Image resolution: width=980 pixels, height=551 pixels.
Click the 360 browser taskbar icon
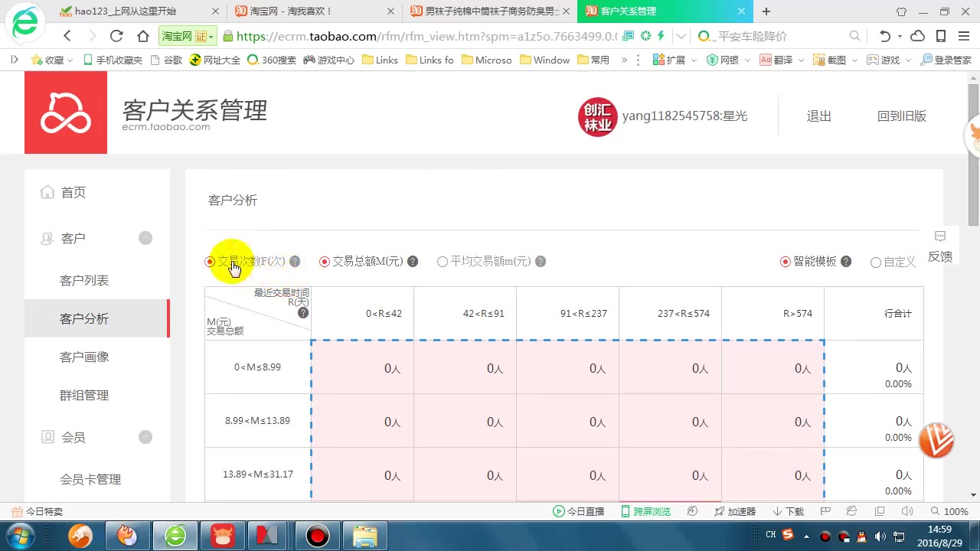point(175,536)
